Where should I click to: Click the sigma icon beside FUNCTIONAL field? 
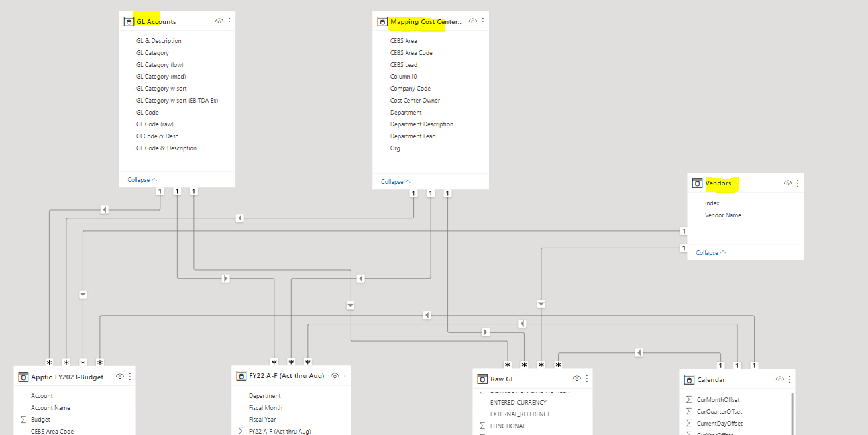tap(482, 426)
